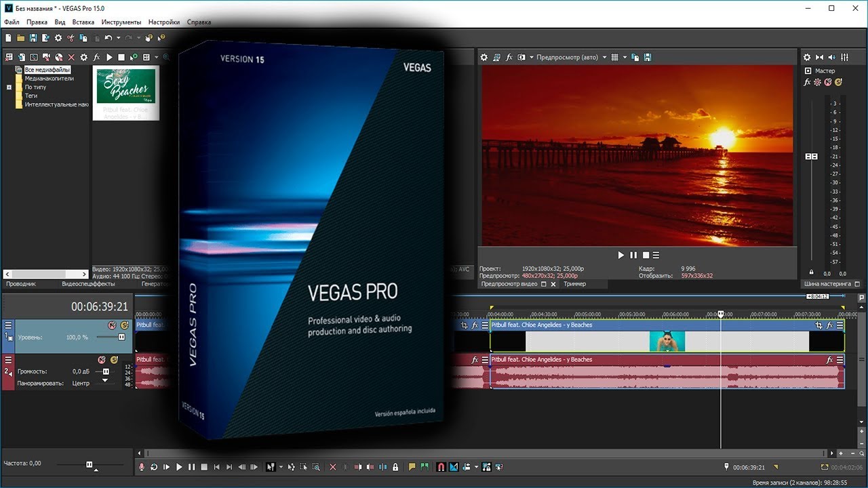
Task: Click the What's This help icon
Action: click(161, 37)
